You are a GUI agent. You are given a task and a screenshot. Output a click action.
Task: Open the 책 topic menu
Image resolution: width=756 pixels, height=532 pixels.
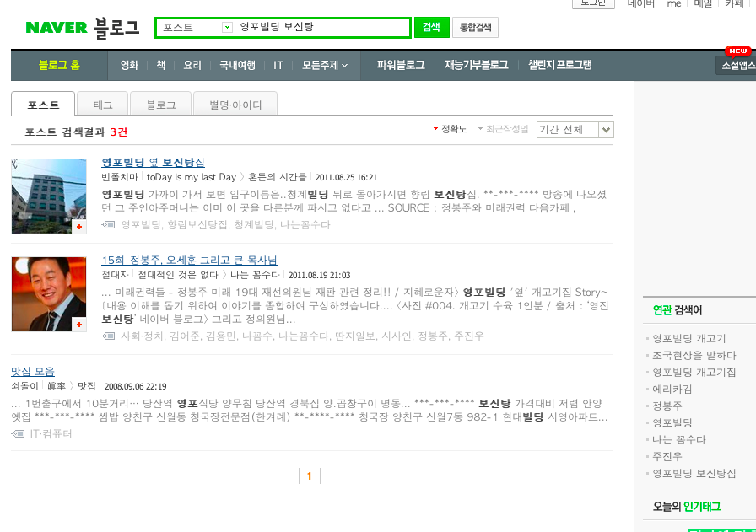coord(161,65)
